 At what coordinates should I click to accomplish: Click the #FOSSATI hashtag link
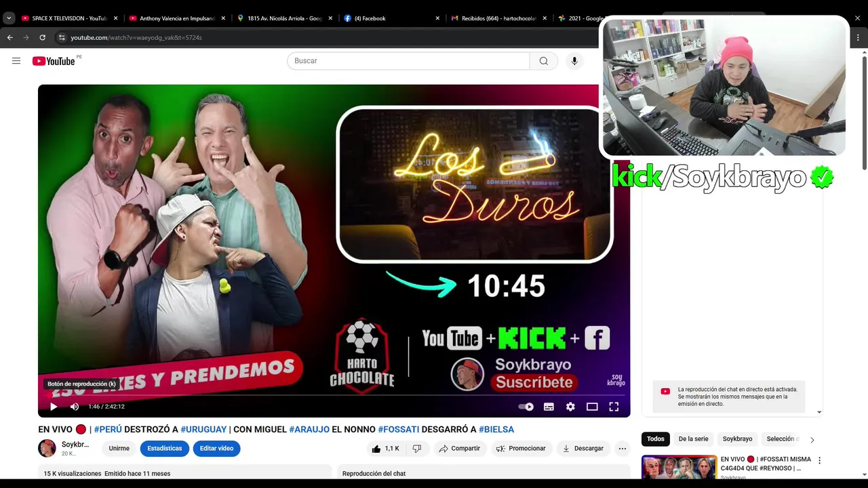click(x=398, y=430)
